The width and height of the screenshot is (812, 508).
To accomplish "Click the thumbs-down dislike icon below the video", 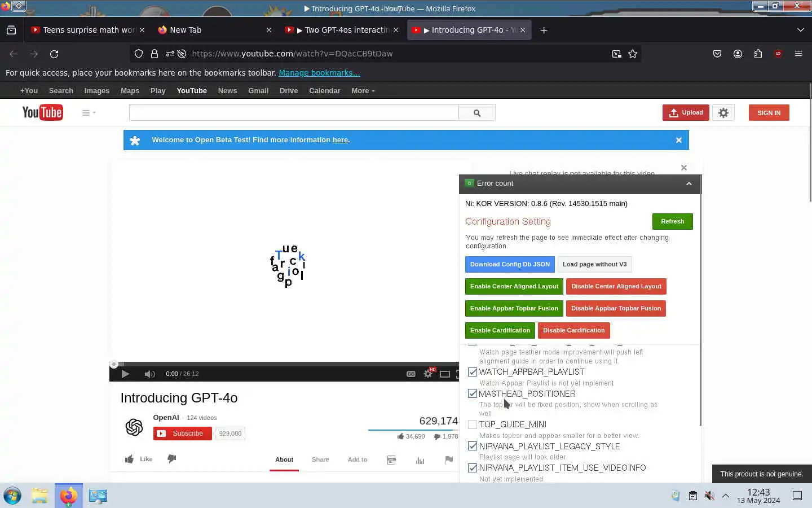I will click(x=172, y=458).
